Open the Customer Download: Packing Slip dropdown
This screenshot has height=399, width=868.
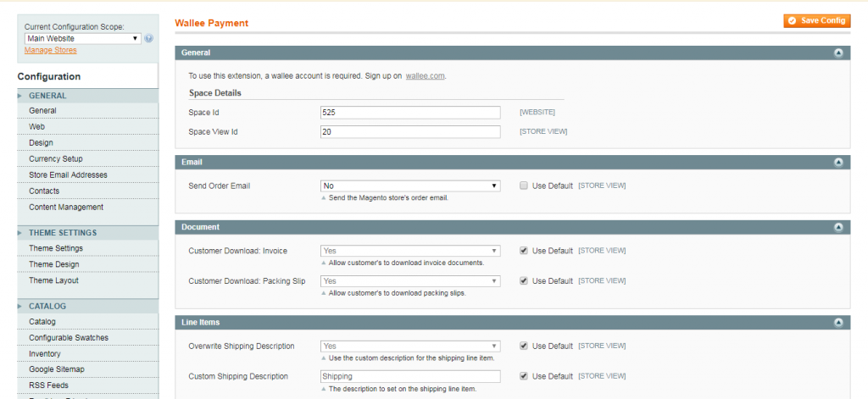click(x=410, y=281)
